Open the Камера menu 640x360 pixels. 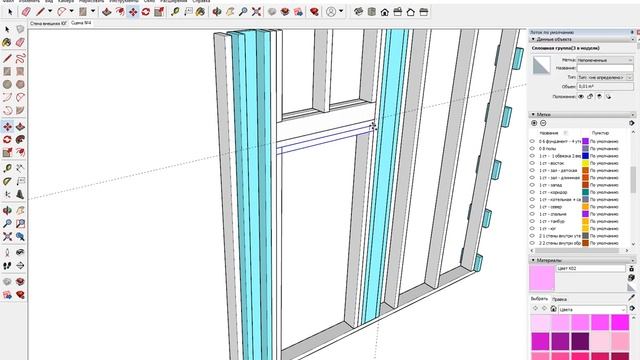[65, 1]
